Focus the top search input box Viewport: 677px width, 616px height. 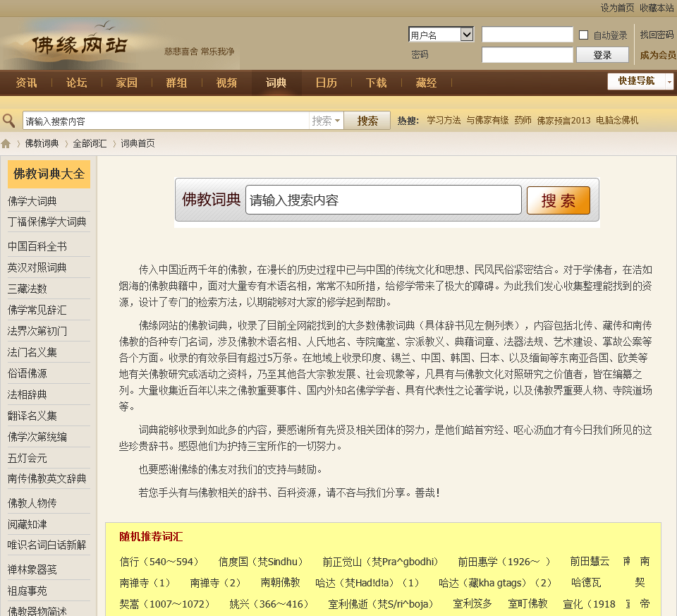tap(166, 121)
